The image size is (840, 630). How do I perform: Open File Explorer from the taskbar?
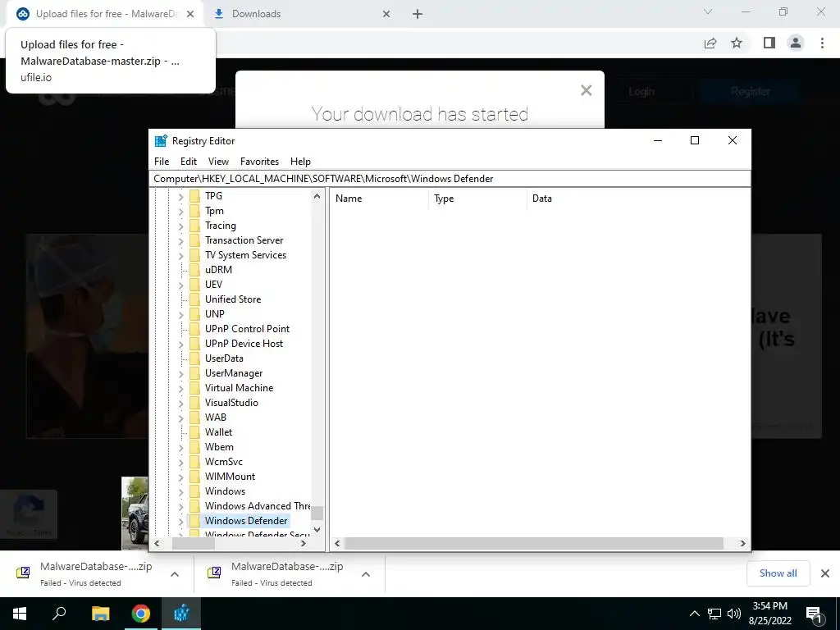(x=100, y=614)
